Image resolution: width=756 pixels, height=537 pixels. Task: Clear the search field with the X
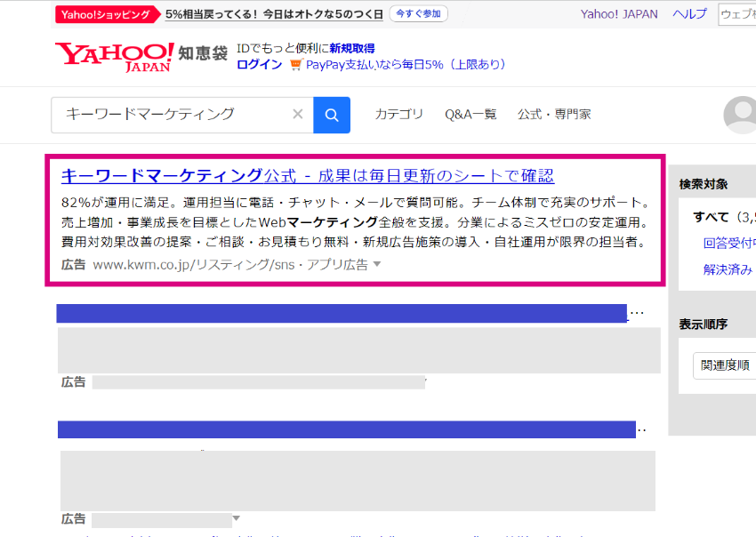298,114
